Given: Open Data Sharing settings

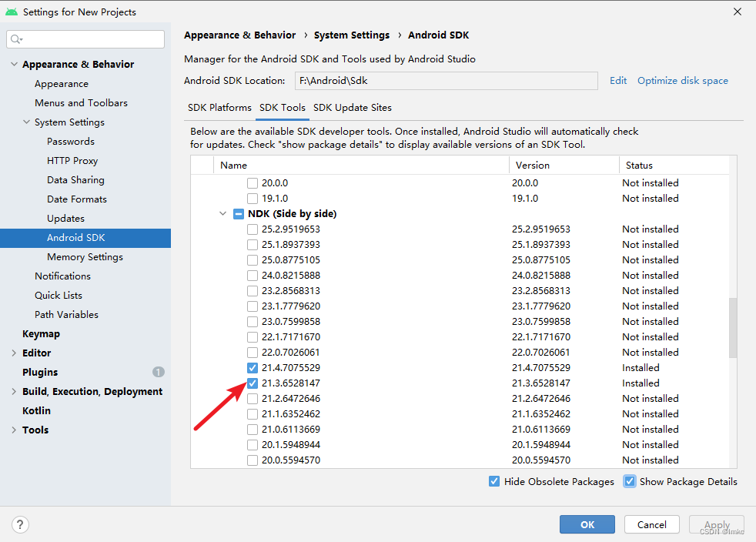Looking at the screenshot, I should tap(75, 180).
